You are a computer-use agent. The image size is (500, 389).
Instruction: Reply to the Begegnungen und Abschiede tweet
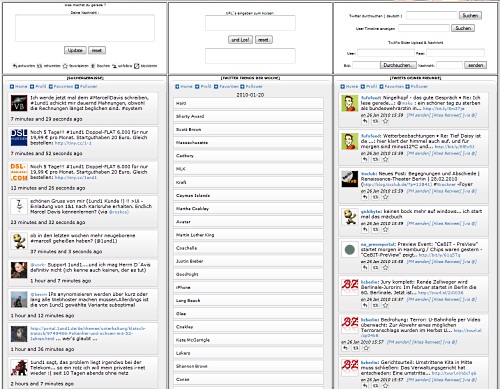click(x=365, y=197)
